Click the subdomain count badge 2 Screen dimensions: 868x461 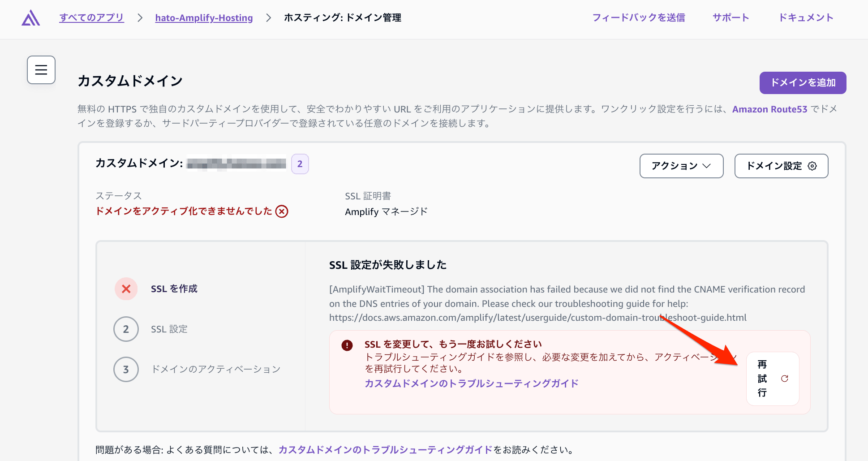(300, 164)
